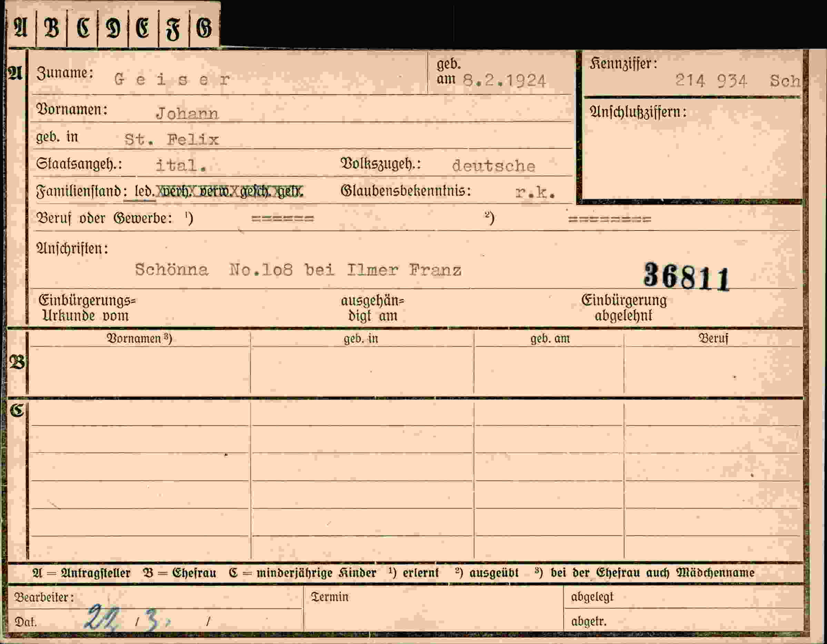Click the surname 'G e i s e r'

pos(172,80)
